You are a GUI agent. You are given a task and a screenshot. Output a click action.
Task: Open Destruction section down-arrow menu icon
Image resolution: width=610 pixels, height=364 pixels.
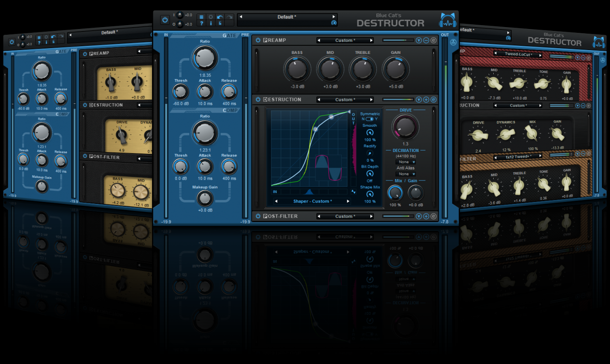(418, 100)
